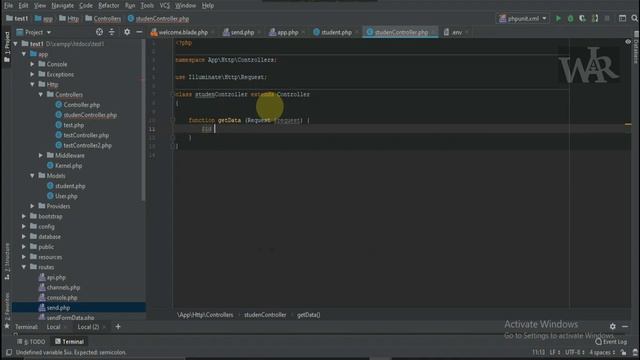The image size is (640, 360).
Task: Open Project panel settings gear
Action: tap(127, 32)
